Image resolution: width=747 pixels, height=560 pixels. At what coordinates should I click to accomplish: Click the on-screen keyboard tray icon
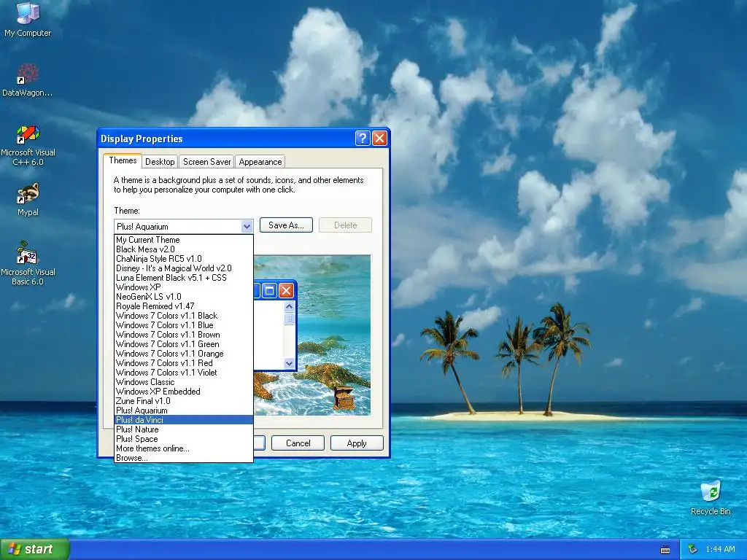(665, 550)
